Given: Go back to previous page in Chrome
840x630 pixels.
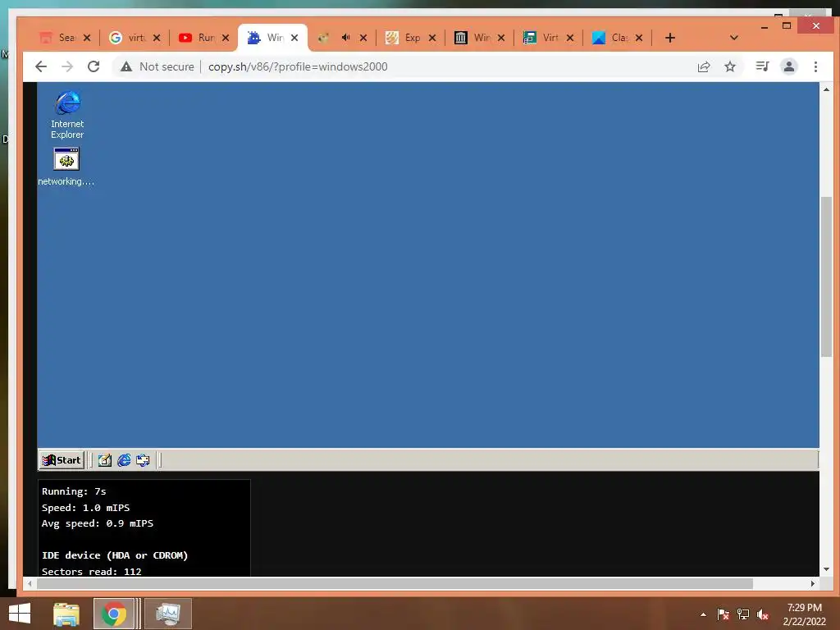Looking at the screenshot, I should pyautogui.click(x=41, y=66).
